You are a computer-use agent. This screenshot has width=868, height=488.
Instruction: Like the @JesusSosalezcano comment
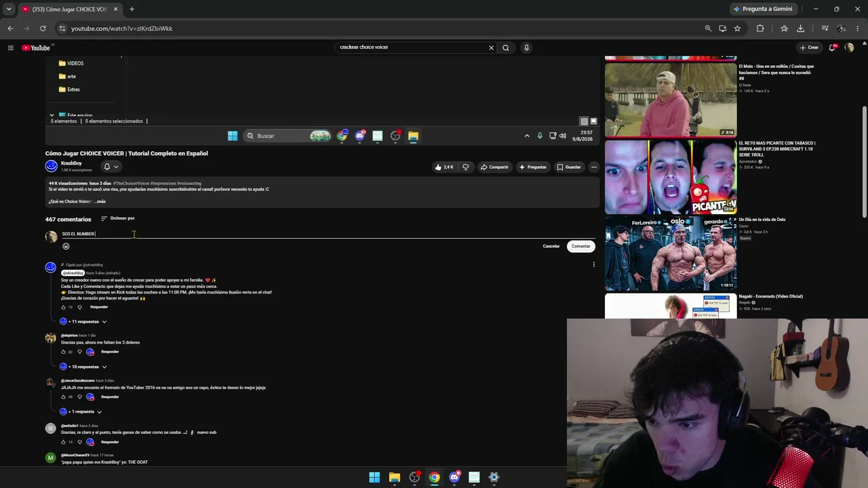point(63,397)
